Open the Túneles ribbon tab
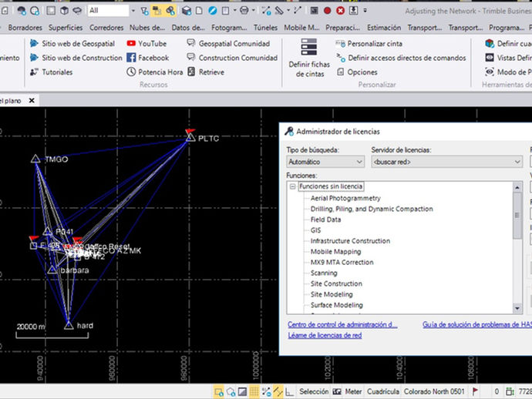Image resolution: width=532 pixels, height=399 pixels. [x=265, y=28]
